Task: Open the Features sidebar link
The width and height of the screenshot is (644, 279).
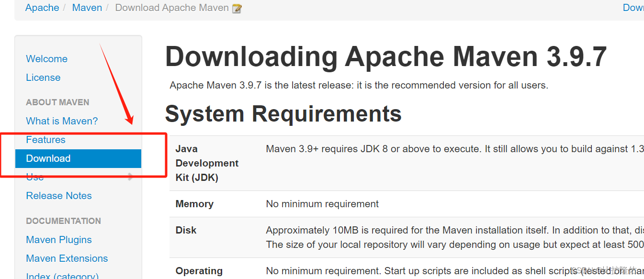Action: point(45,140)
